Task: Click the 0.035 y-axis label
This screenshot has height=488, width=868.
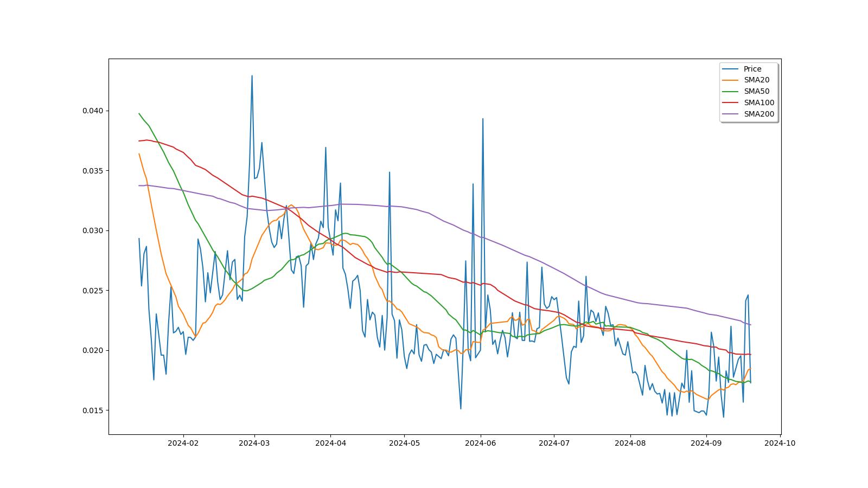Action: click(93, 171)
